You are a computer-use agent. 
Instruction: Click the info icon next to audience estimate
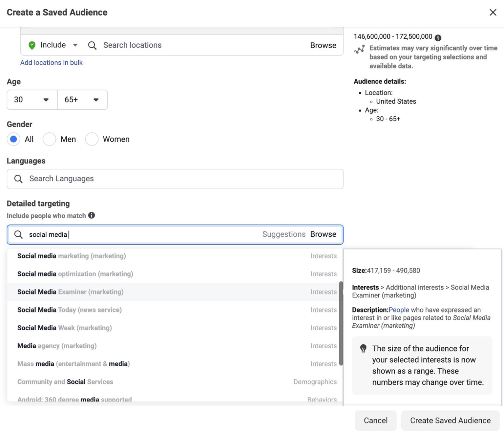pyautogui.click(x=439, y=37)
